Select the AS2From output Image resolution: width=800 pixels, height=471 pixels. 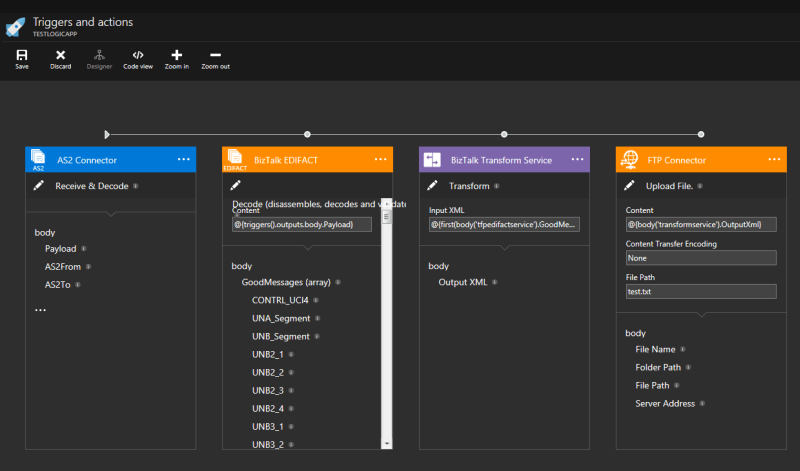tap(63, 266)
